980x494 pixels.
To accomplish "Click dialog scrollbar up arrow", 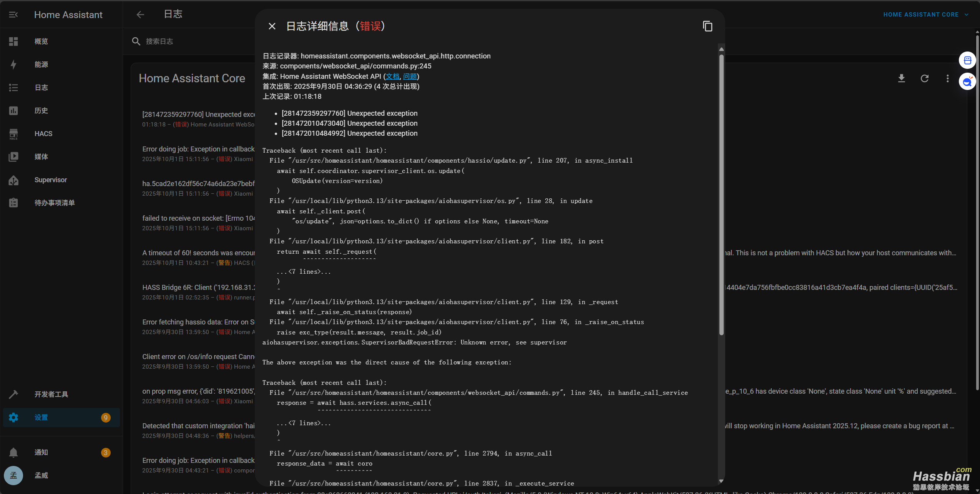I will 721,49.
